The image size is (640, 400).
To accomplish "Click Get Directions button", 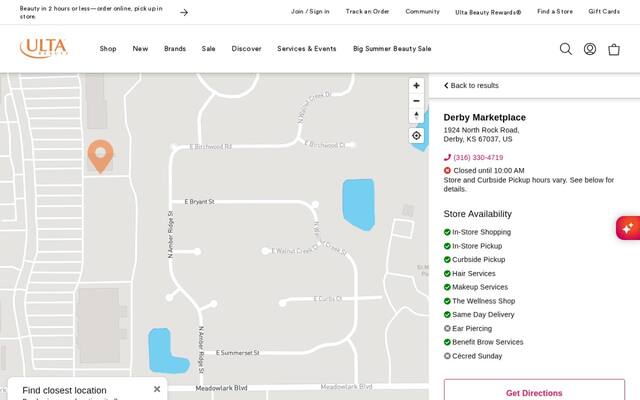I will click(x=534, y=390).
